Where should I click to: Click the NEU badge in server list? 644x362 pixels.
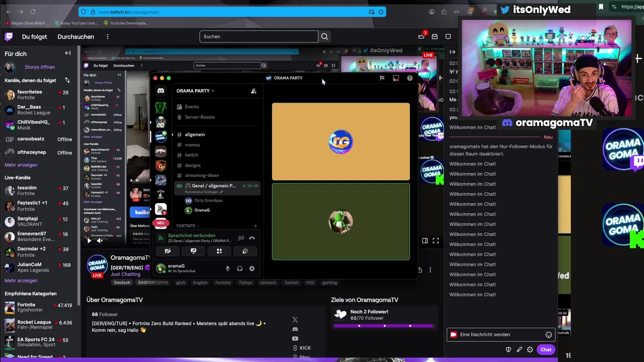click(x=160, y=223)
